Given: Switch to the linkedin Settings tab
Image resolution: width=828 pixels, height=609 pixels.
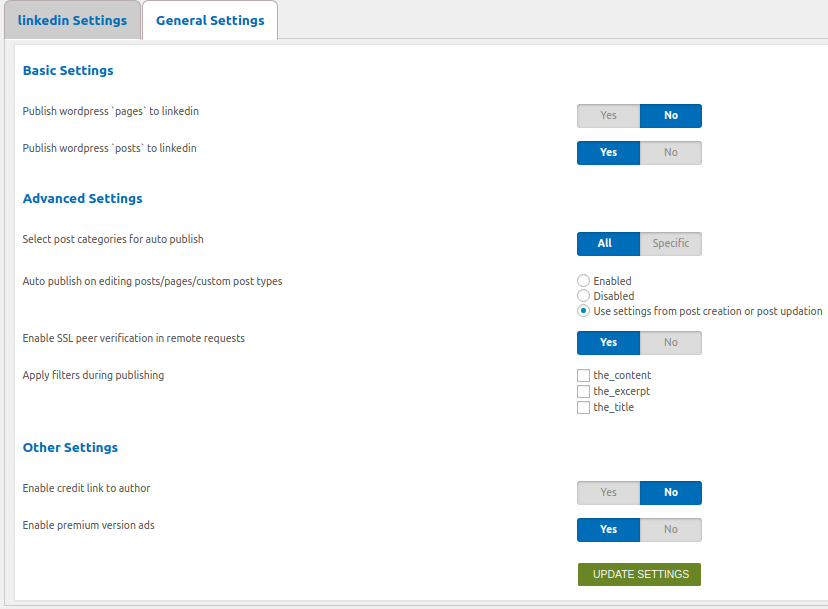Looking at the screenshot, I should (x=71, y=20).
